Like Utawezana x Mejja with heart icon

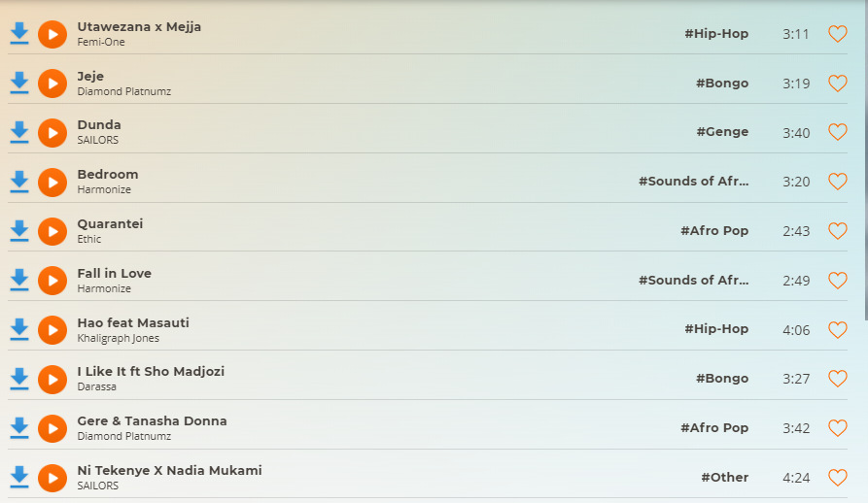[837, 34]
